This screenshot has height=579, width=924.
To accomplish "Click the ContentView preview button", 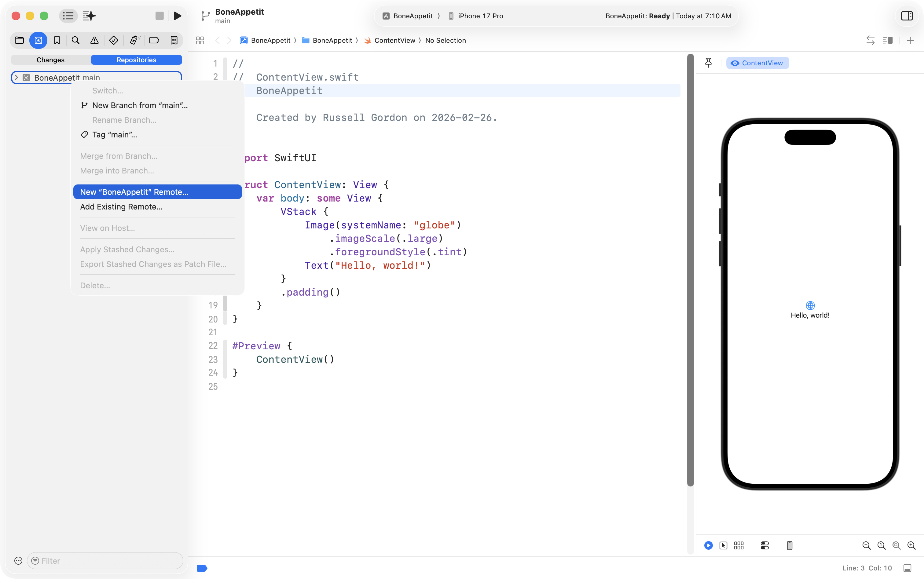I will point(757,63).
